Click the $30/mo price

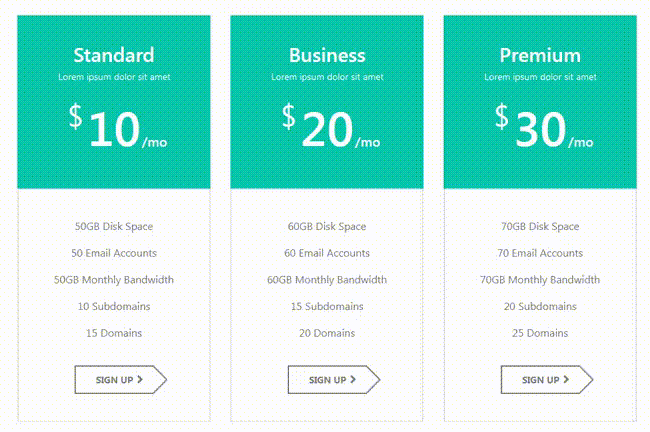(544, 130)
